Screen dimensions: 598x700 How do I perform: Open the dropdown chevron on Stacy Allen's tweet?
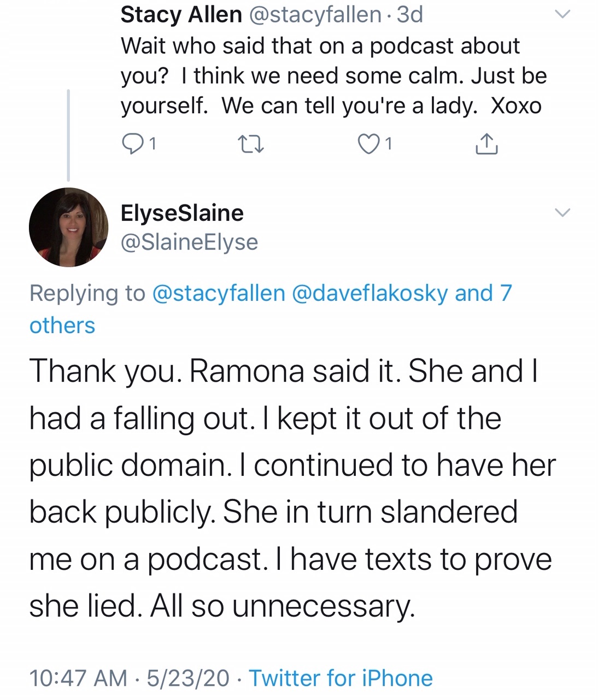coord(563,14)
